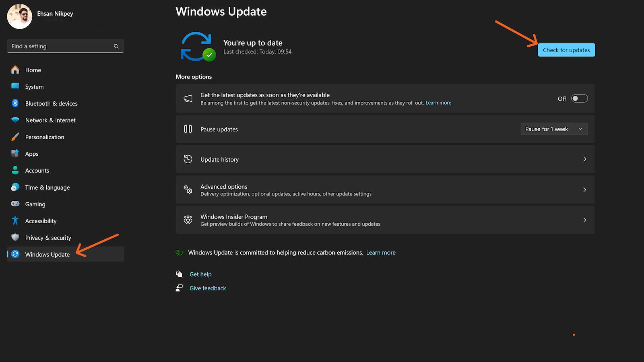Click Check for updates button
Image resolution: width=644 pixels, height=362 pixels.
click(566, 50)
